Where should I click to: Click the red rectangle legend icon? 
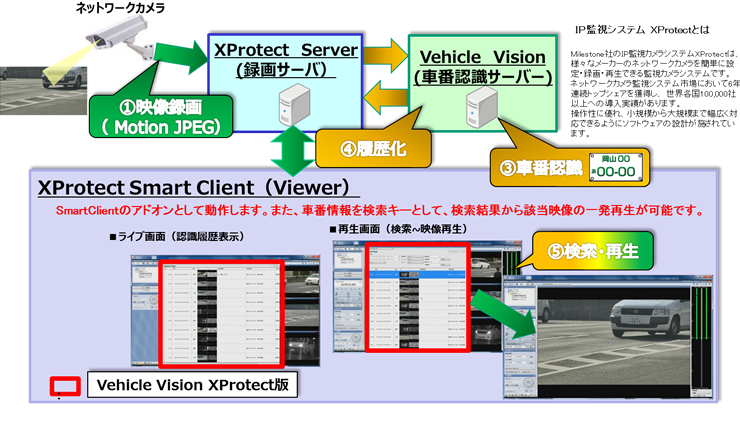pyautogui.click(x=65, y=386)
